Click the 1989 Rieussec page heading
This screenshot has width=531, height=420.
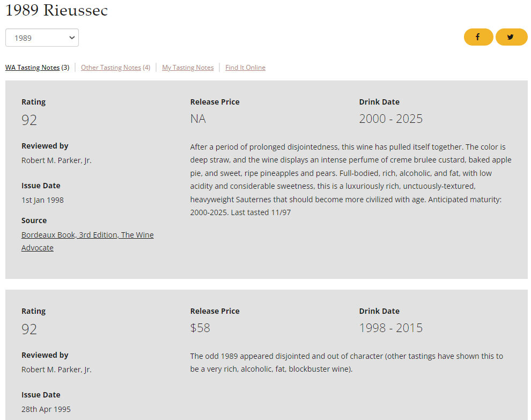pos(56,10)
